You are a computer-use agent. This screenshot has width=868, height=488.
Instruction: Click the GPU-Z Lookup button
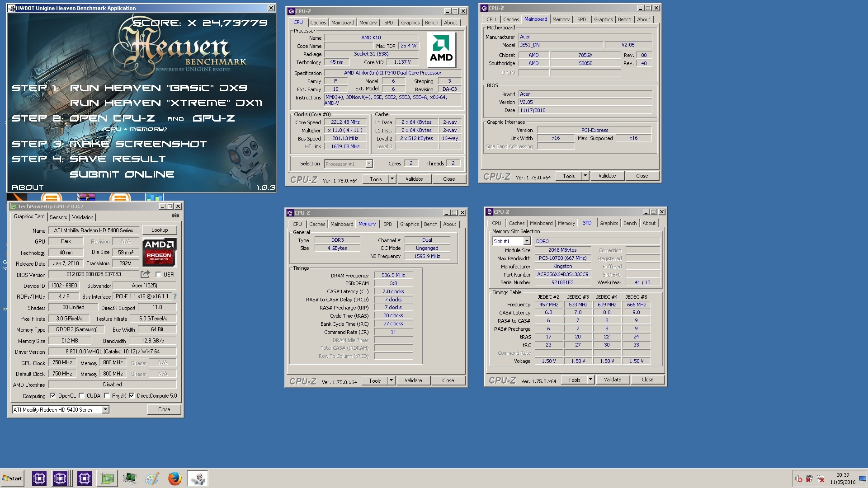pyautogui.click(x=160, y=230)
